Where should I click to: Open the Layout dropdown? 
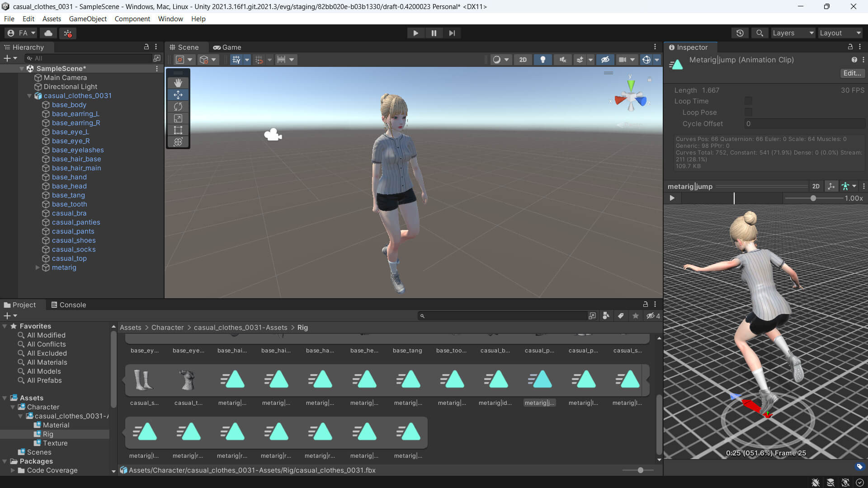pyautogui.click(x=840, y=33)
